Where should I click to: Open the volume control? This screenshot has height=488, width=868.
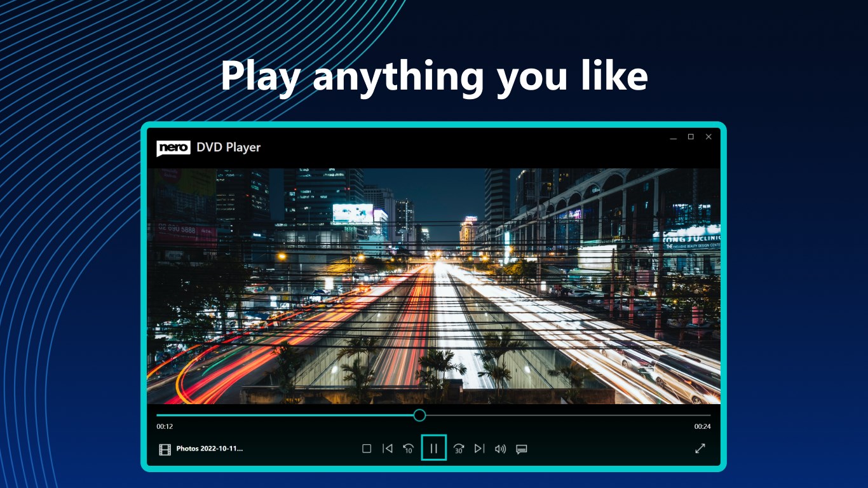click(x=501, y=449)
